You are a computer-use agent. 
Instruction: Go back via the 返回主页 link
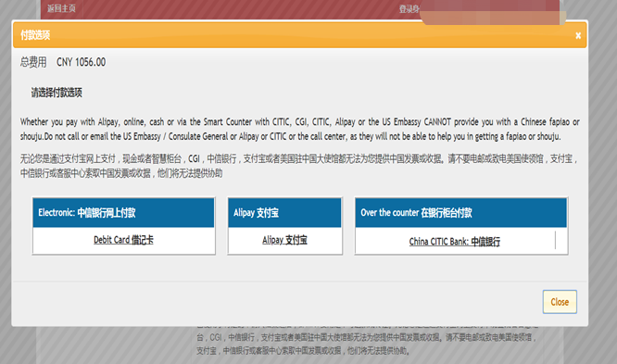(61, 8)
